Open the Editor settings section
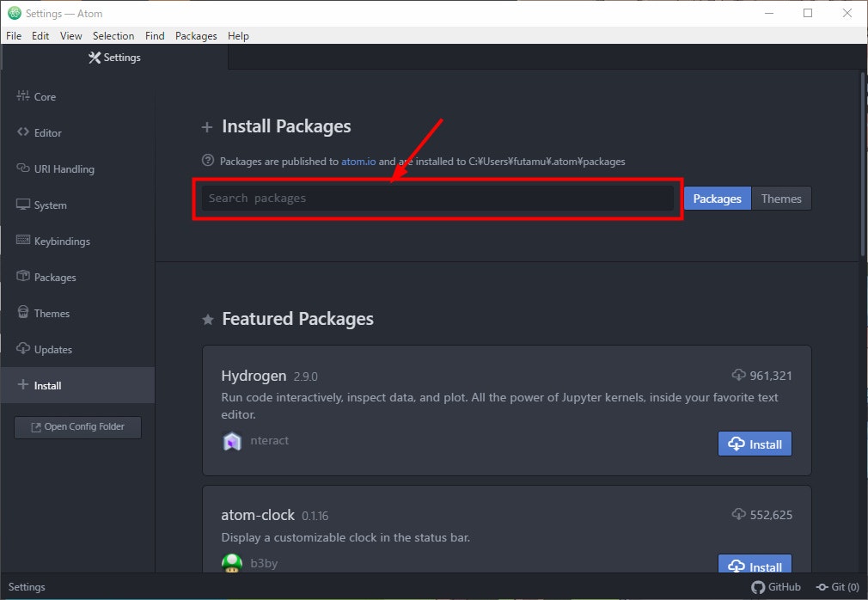 pos(77,133)
